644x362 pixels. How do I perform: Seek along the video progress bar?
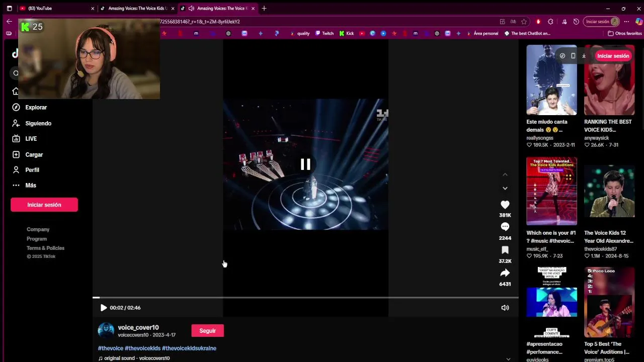(305, 298)
